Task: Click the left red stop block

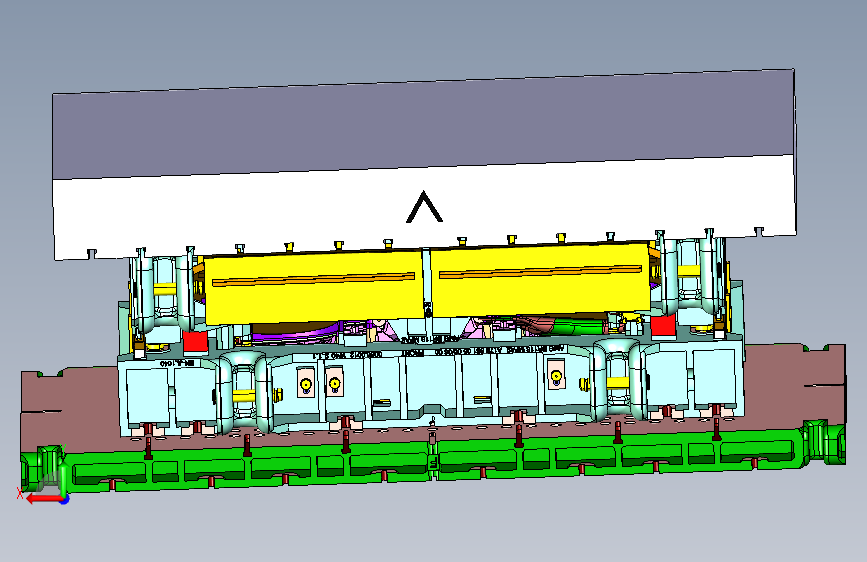Action: click(195, 342)
